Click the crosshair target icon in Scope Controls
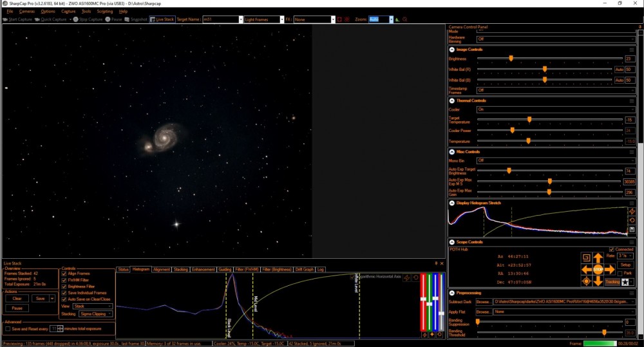 click(x=586, y=281)
